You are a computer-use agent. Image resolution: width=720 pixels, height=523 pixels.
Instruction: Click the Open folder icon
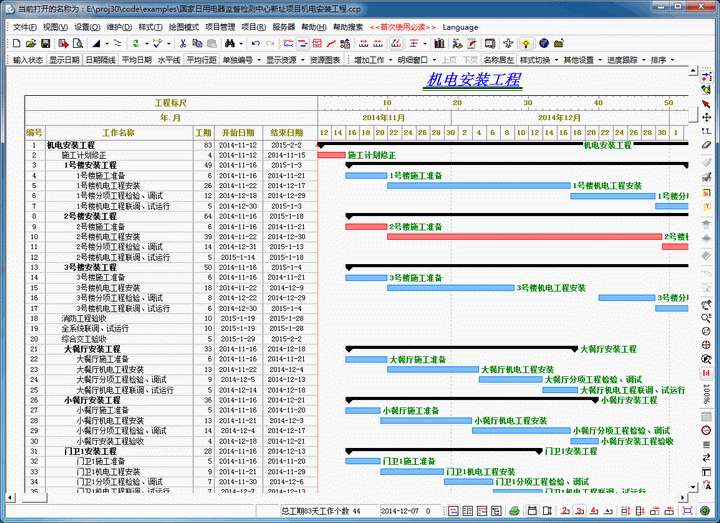[x=31, y=44]
